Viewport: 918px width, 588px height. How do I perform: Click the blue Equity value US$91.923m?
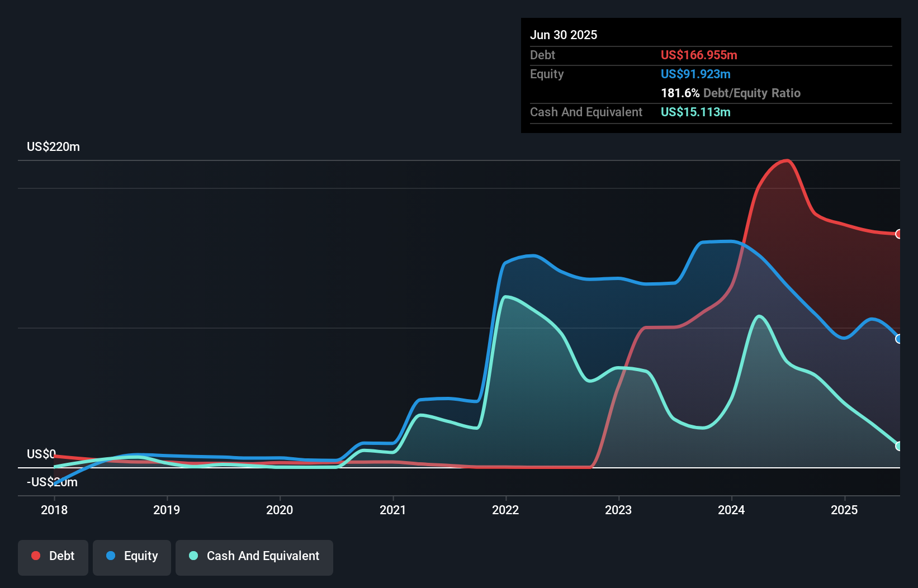(695, 74)
